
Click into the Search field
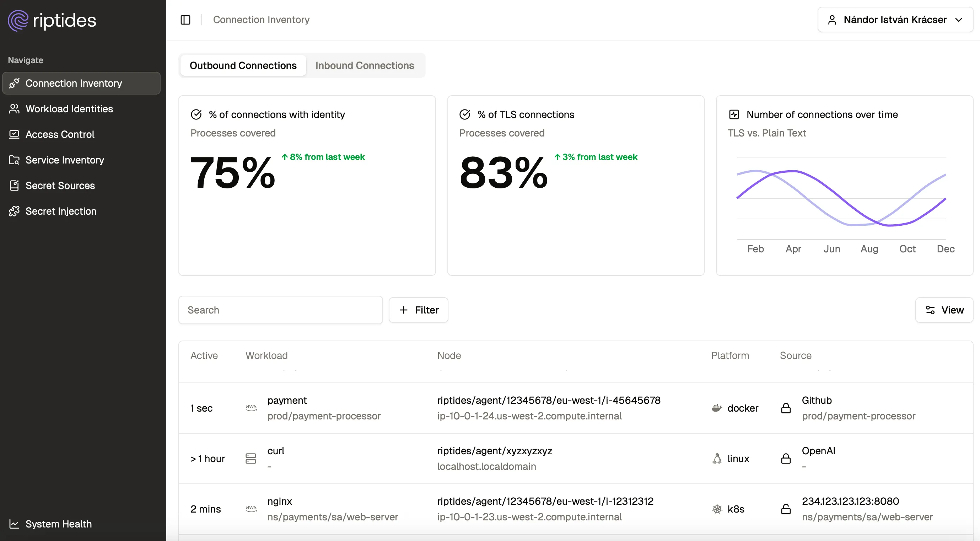(x=280, y=310)
